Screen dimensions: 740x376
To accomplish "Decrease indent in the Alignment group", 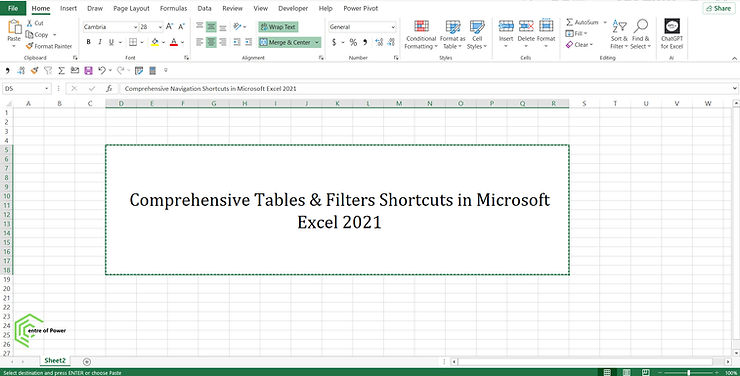I will pos(236,42).
